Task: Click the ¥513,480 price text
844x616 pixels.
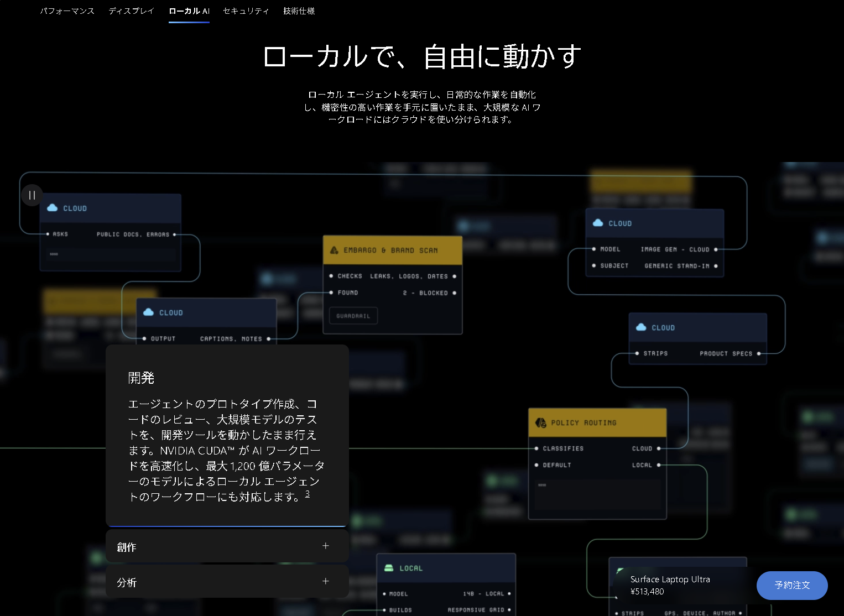Action: tap(647, 591)
